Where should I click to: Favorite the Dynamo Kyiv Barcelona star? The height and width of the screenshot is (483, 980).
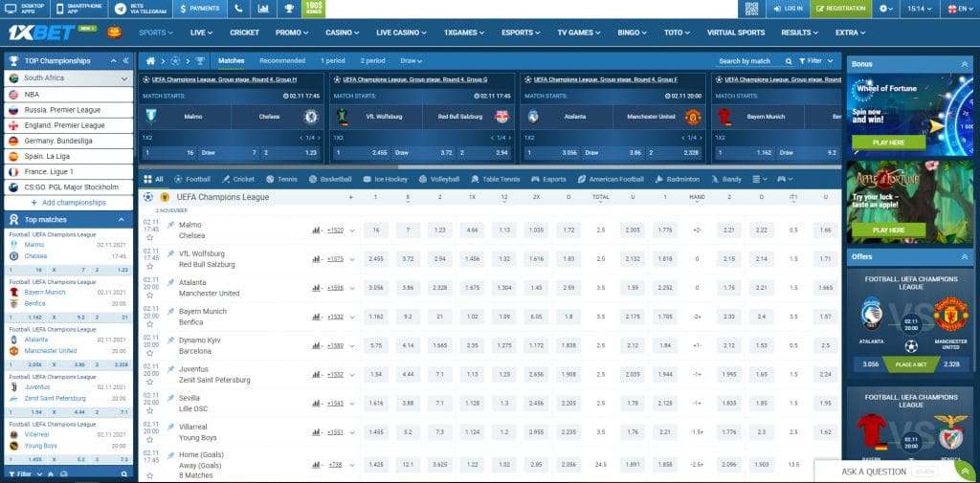[149, 352]
